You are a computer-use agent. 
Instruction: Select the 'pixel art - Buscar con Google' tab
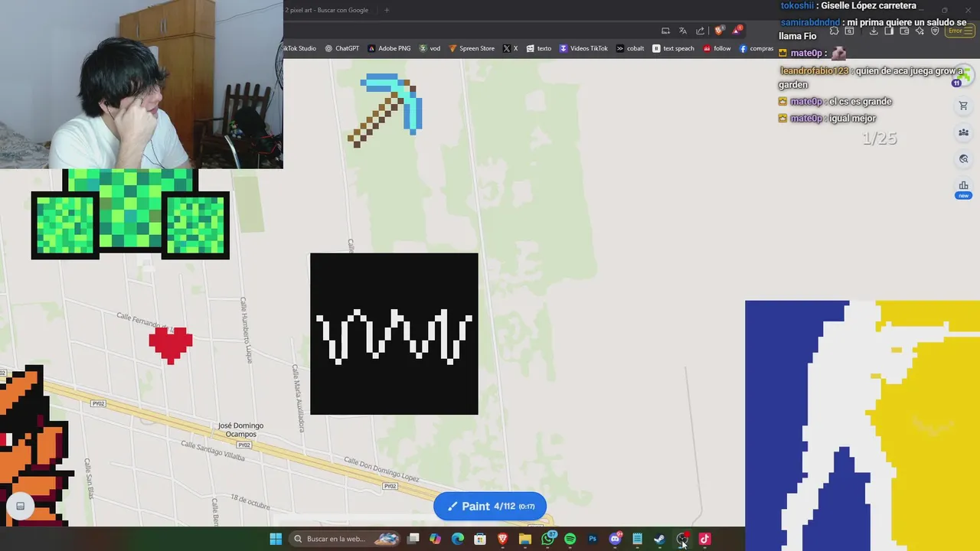[x=327, y=10]
